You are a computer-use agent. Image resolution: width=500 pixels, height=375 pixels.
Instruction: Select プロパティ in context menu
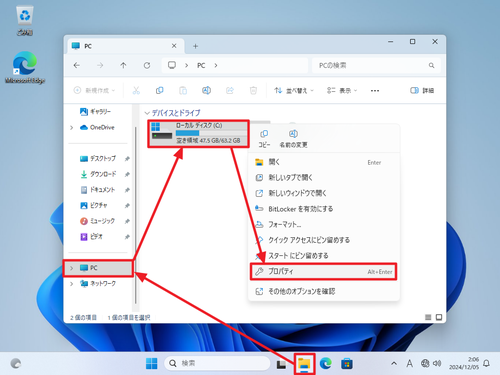point(324,272)
